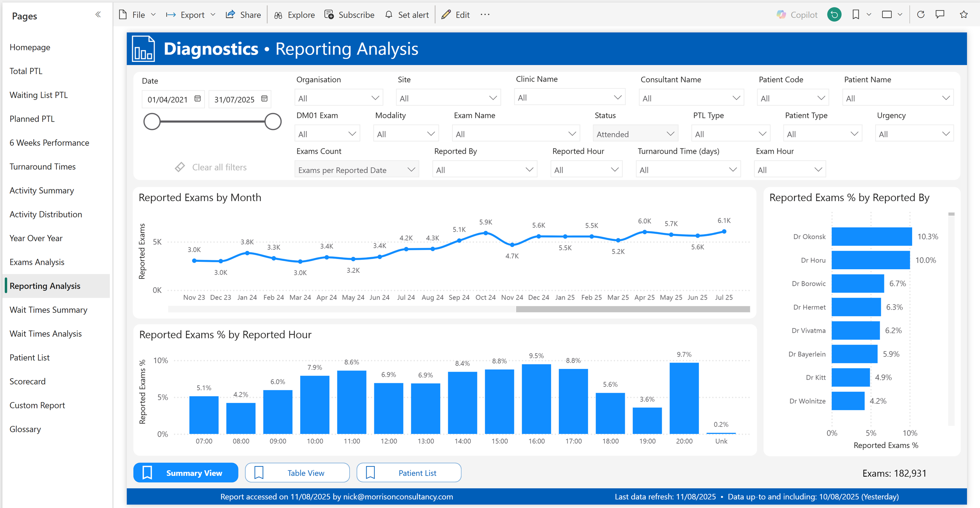980x508 pixels.
Task: Expand the Consultant Name filter dropdown
Action: 691,98
